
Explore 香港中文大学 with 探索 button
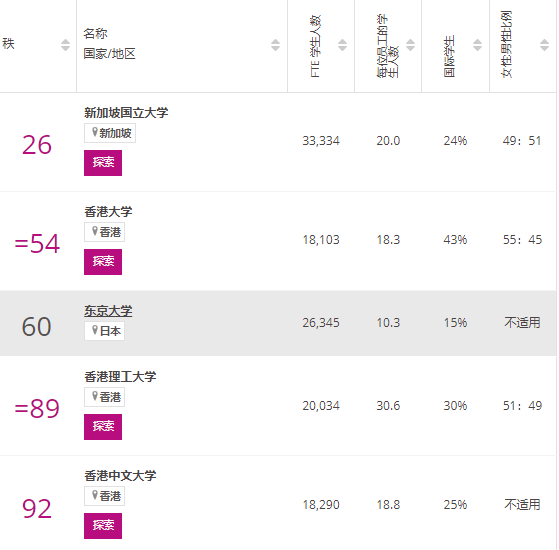pos(103,526)
